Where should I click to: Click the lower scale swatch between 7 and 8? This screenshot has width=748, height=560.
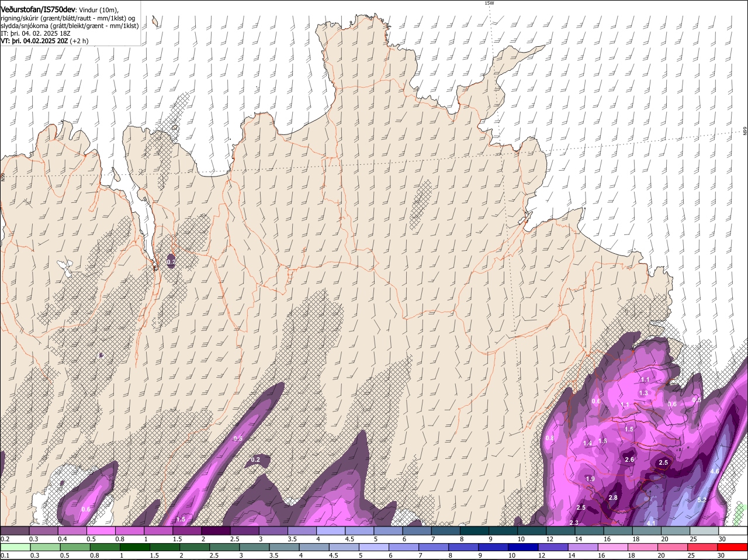(x=434, y=547)
